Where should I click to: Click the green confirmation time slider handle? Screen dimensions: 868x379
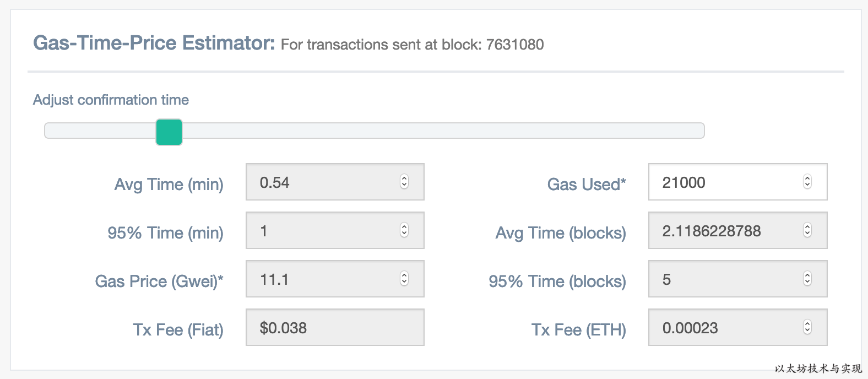[x=169, y=132]
